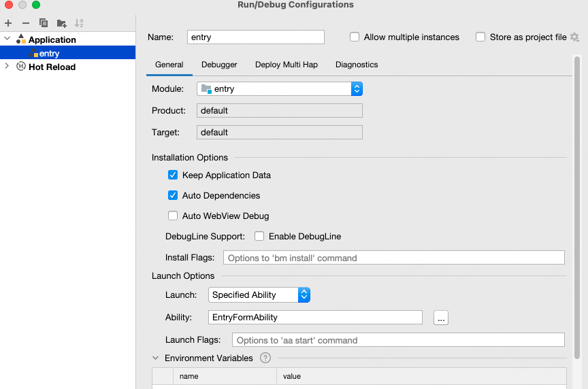Viewport: 588px width, 389px height.
Task: Click the Sort Configurations alphabetically icon
Action: tap(79, 23)
